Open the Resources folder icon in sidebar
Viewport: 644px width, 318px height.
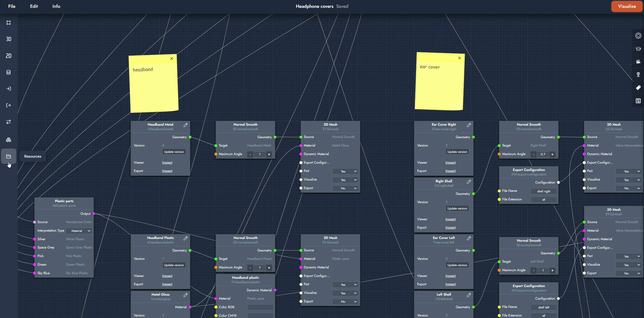pyautogui.click(x=9, y=156)
